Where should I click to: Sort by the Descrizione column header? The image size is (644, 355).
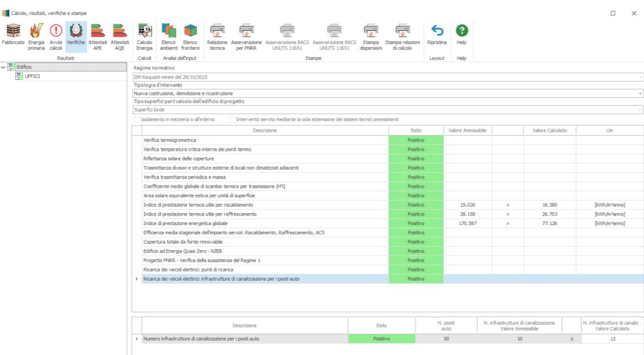[x=265, y=131]
